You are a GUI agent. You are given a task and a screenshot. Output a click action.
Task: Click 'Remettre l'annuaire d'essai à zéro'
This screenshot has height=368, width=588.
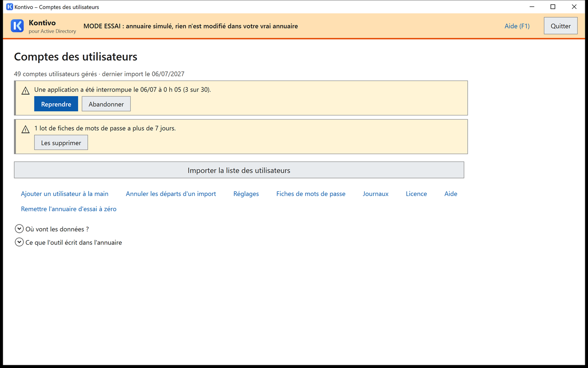(x=69, y=209)
